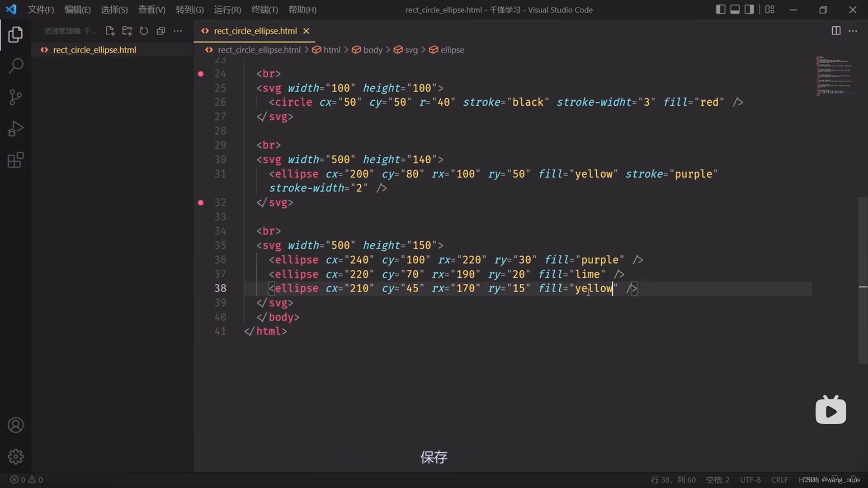
Task: Click the UTF-8 encoding status item
Action: [750, 480]
